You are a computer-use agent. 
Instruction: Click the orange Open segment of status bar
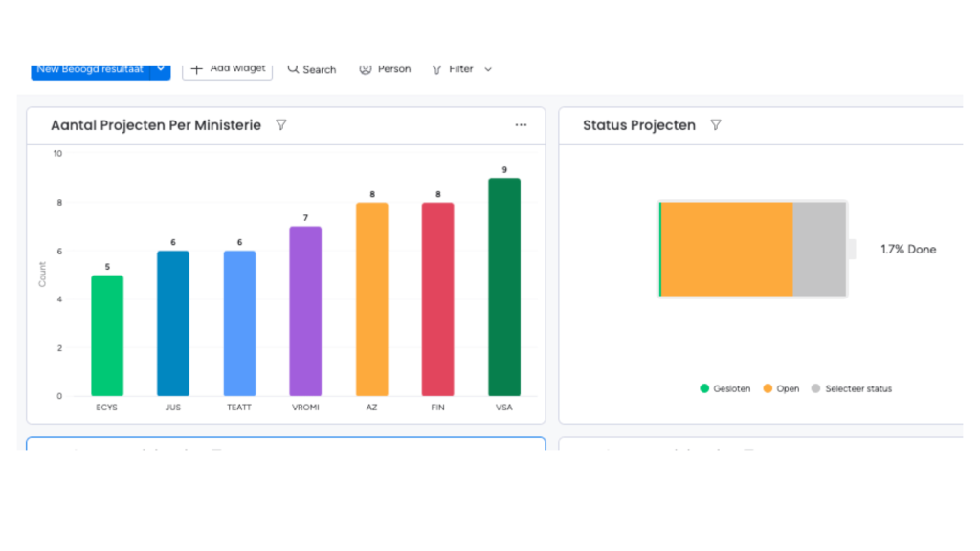(727, 250)
